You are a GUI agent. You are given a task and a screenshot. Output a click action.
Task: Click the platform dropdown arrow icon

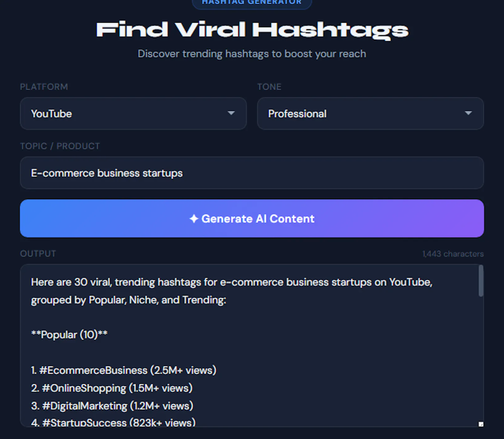(231, 113)
